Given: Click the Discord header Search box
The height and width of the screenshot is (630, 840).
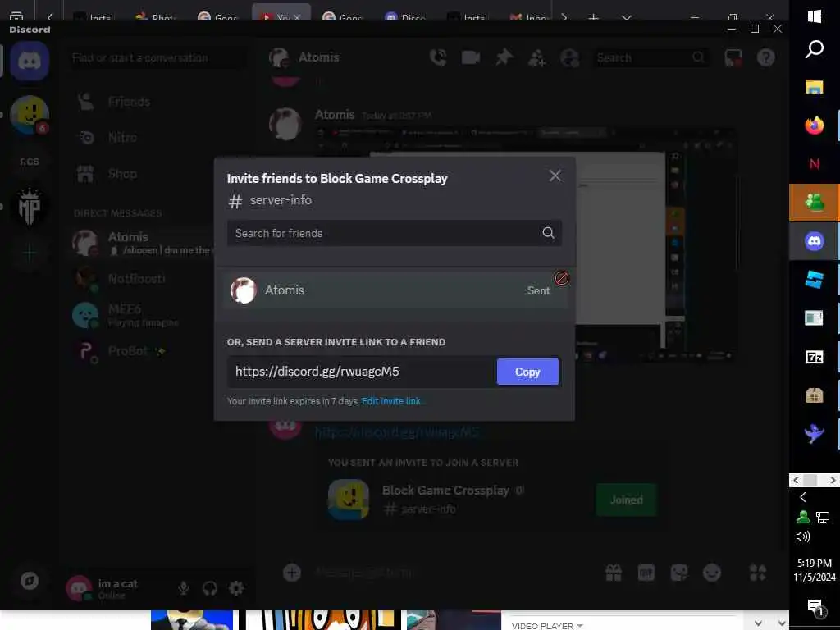Looking at the screenshot, I should click(x=651, y=57).
